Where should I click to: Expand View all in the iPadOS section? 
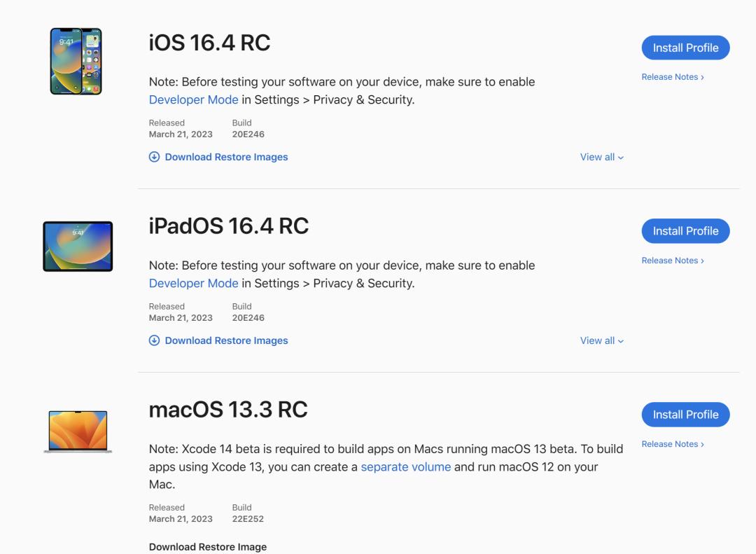pyautogui.click(x=601, y=340)
